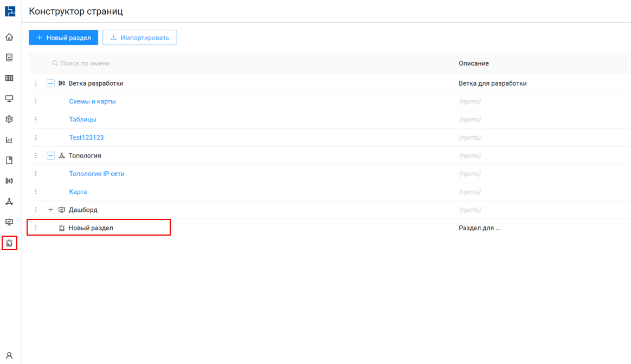Open the Схемы и карты page link

(92, 102)
